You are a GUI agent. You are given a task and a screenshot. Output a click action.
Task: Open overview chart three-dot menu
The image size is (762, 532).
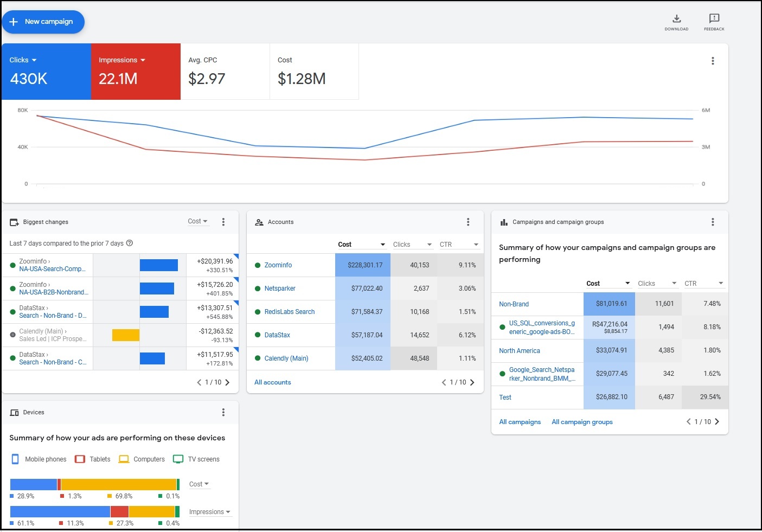point(713,61)
